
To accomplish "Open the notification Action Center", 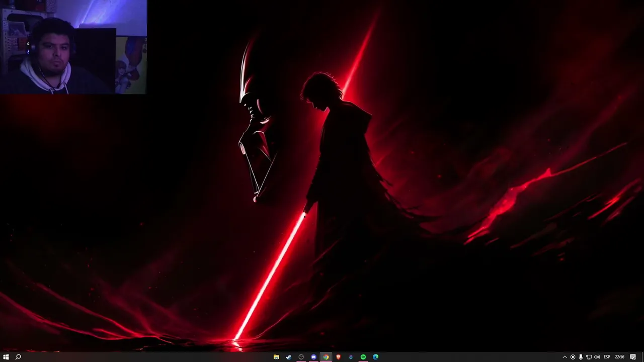I will pyautogui.click(x=633, y=357).
